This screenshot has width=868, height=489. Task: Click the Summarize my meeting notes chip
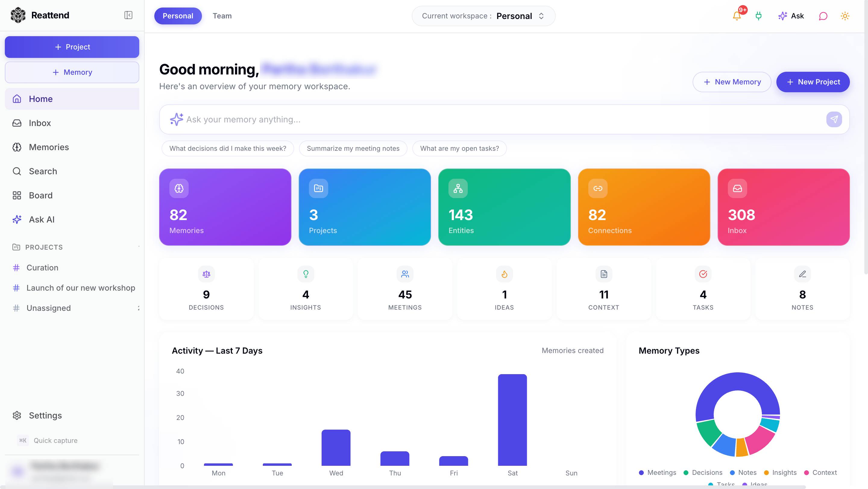point(353,148)
